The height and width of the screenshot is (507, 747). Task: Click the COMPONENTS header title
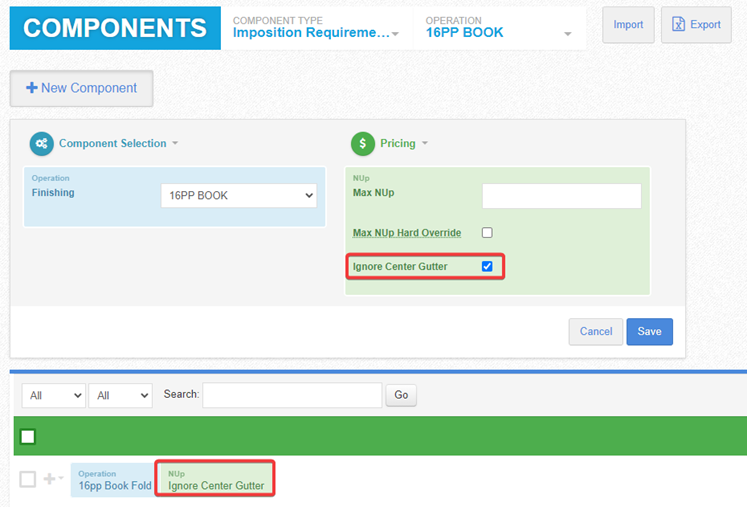pyautogui.click(x=115, y=28)
